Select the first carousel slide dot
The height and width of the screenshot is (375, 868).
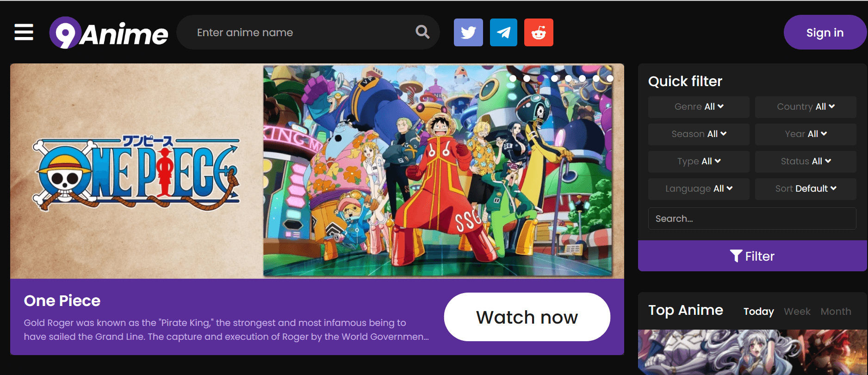click(513, 78)
